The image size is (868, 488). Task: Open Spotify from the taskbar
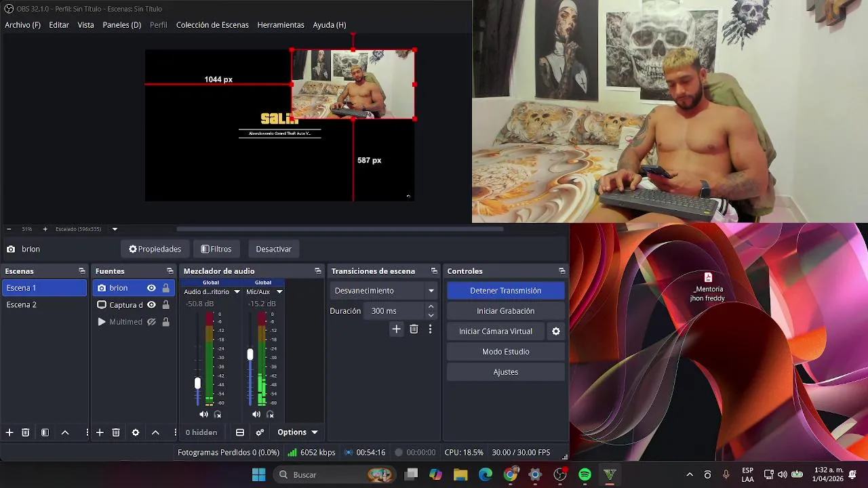click(585, 474)
